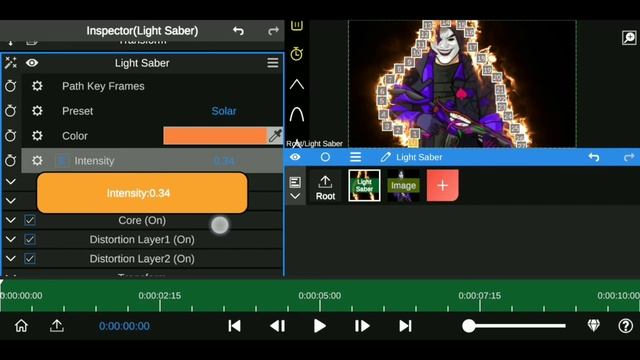640x360 pixels.
Task: Tap the orange Intensity:0.34 value bar
Action: [142, 193]
